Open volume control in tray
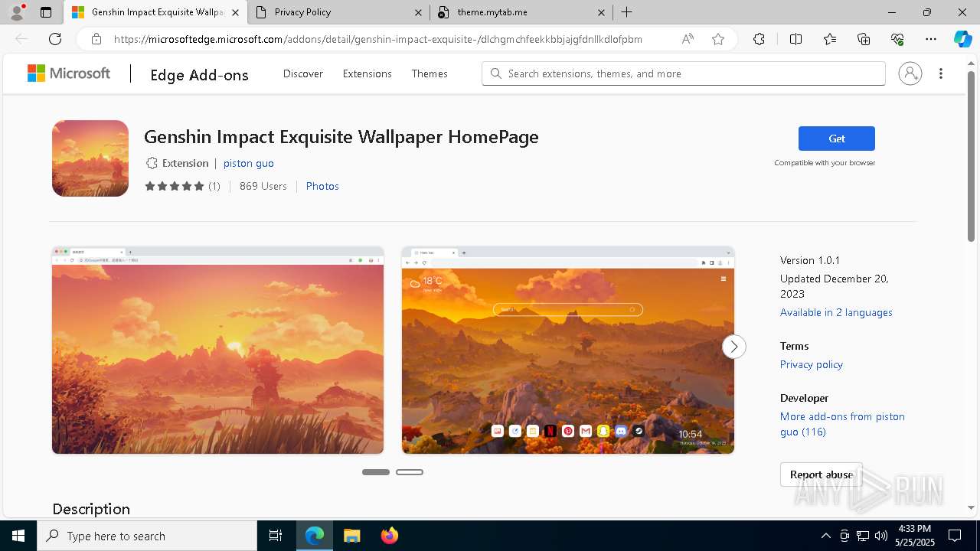The image size is (980, 551). 881,536
